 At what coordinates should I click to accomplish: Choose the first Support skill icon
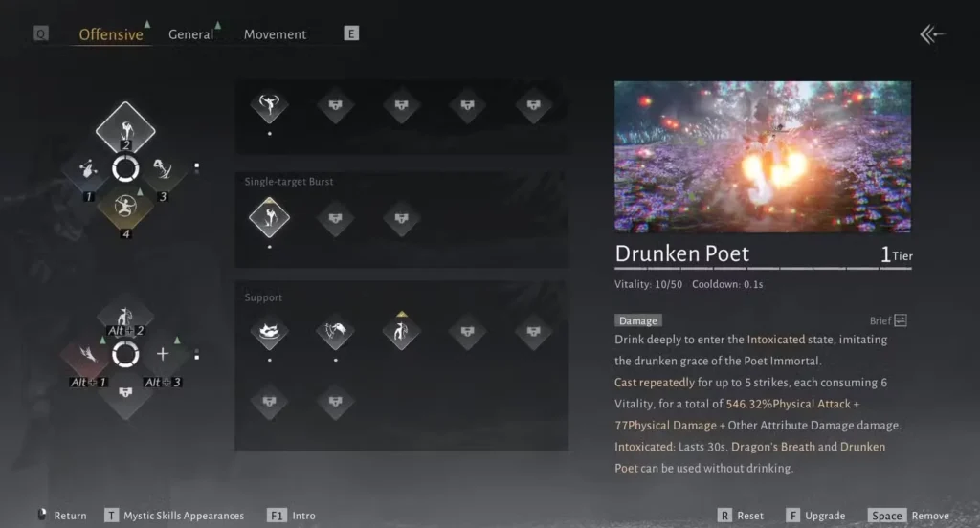(x=269, y=331)
